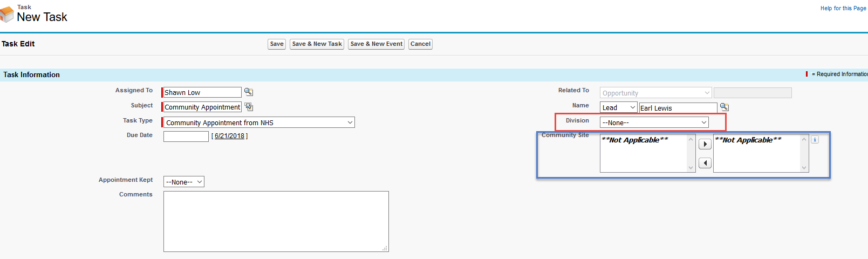Open Subject combo box picker icon
Image resolution: width=868 pixels, height=259 pixels.
[x=249, y=107]
